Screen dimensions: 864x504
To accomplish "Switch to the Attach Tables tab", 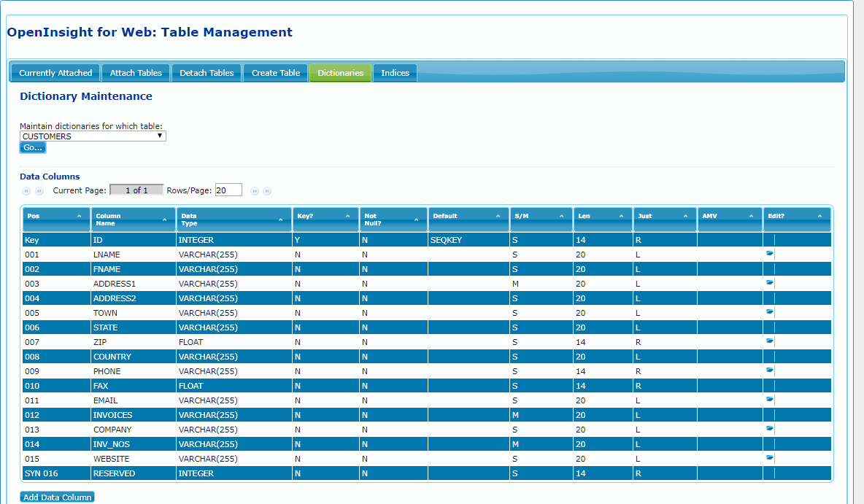I will point(136,73).
